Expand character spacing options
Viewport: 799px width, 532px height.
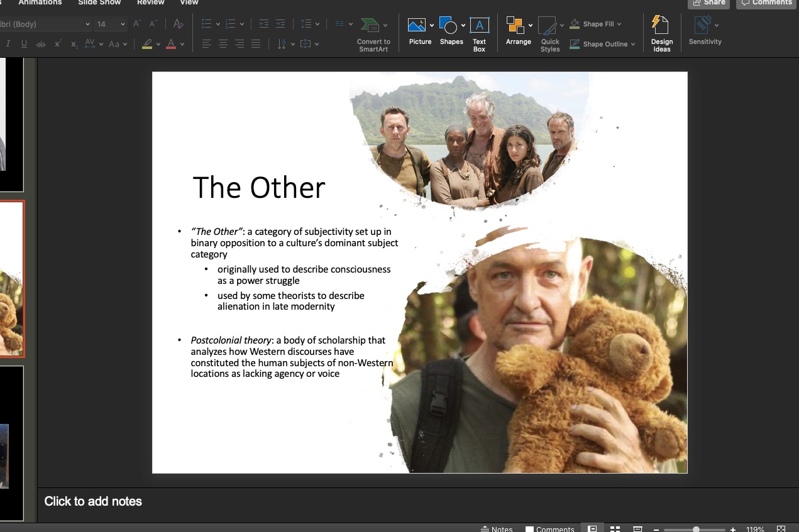pos(100,44)
